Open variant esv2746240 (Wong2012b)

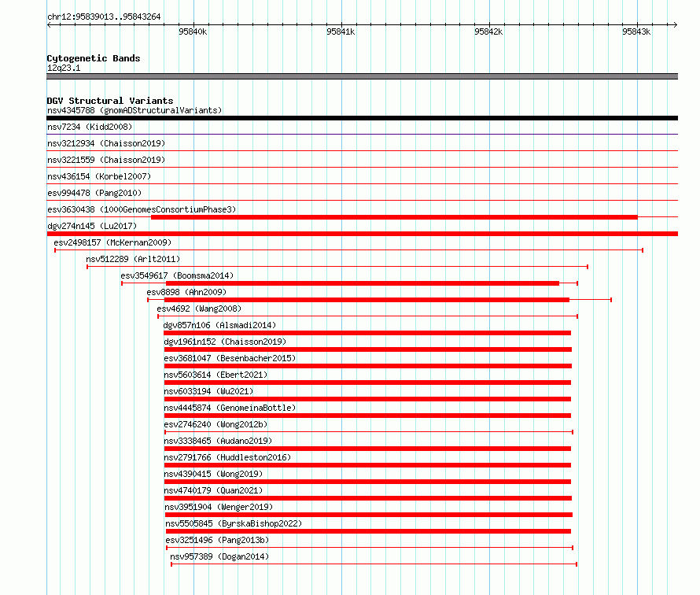click(x=216, y=424)
